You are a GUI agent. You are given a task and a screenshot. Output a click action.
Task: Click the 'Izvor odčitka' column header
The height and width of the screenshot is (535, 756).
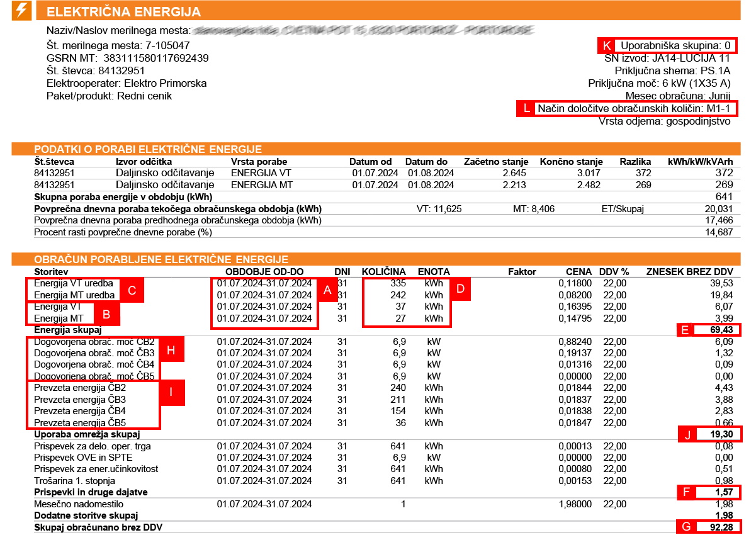point(144,162)
